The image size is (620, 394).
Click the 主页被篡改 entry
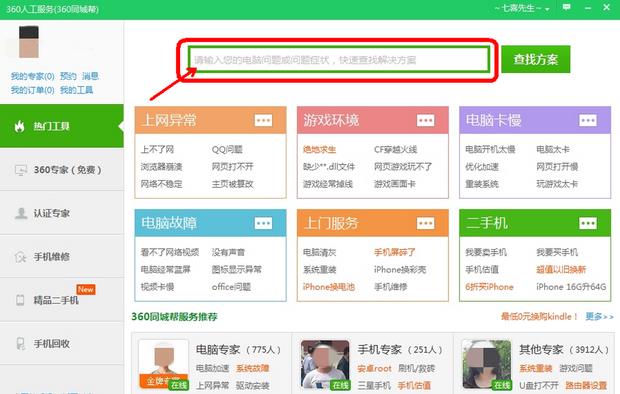click(232, 184)
